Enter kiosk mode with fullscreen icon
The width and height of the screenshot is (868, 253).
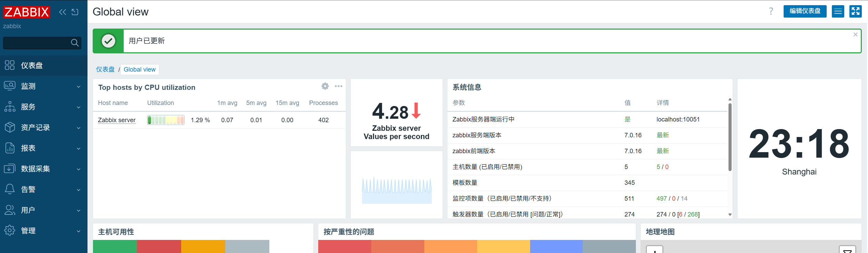tap(856, 11)
